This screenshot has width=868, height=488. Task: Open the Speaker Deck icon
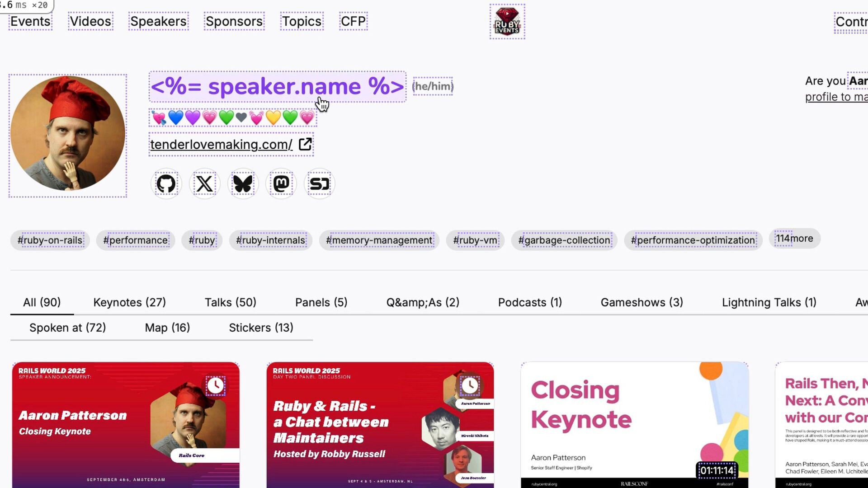320,184
